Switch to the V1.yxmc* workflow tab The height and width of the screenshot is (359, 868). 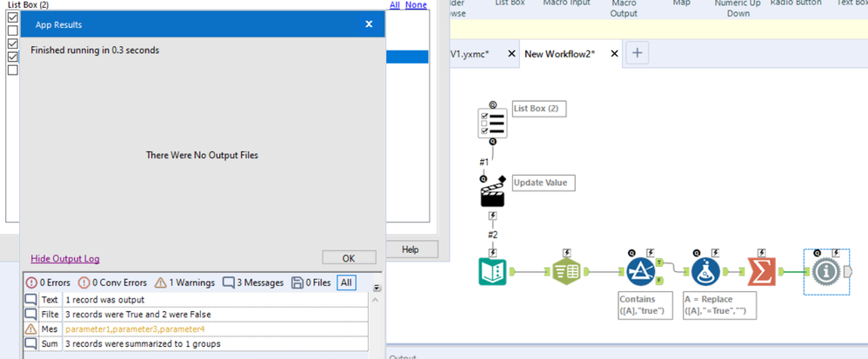point(470,54)
